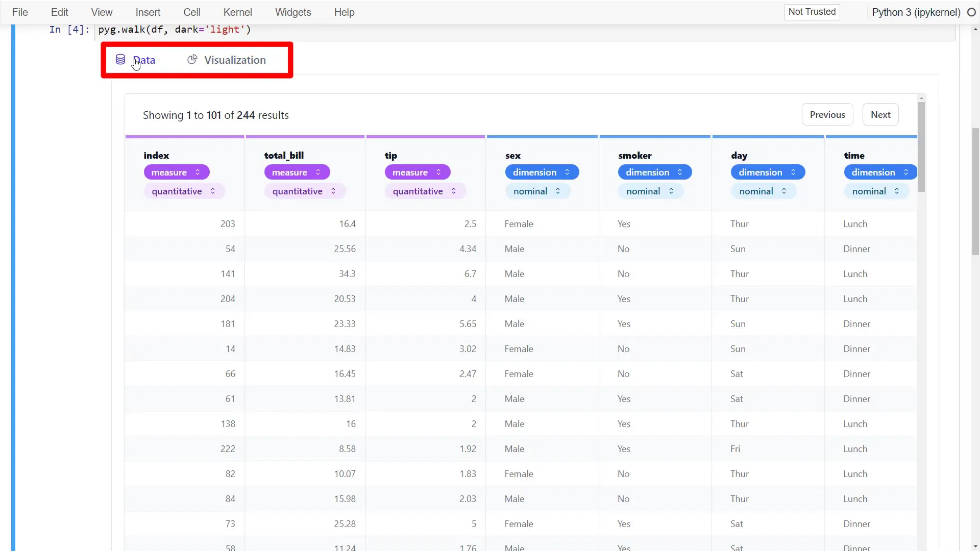Switch to the Visualization tab
The image size is (980, 551).
click(234, 60)
